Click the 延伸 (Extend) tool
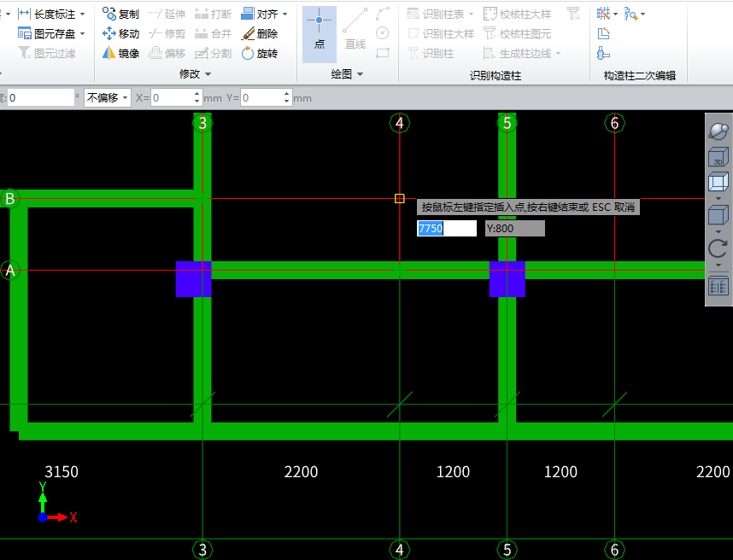 coord(167,14)
